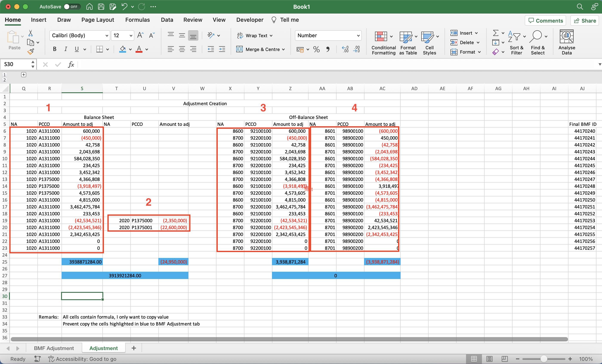Screen dimensions: 602x364
Task: Toggle Italic formatting
Action: point(65,49)
